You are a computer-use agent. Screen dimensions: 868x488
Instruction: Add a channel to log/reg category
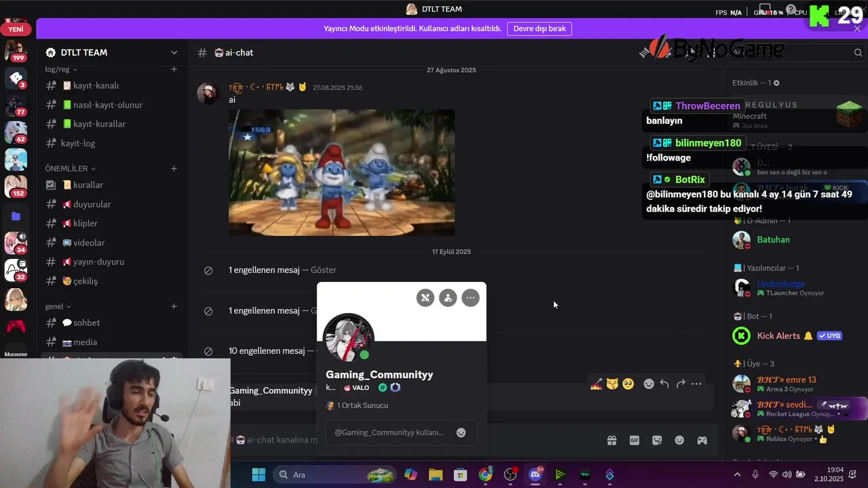[x=174, y=69]
